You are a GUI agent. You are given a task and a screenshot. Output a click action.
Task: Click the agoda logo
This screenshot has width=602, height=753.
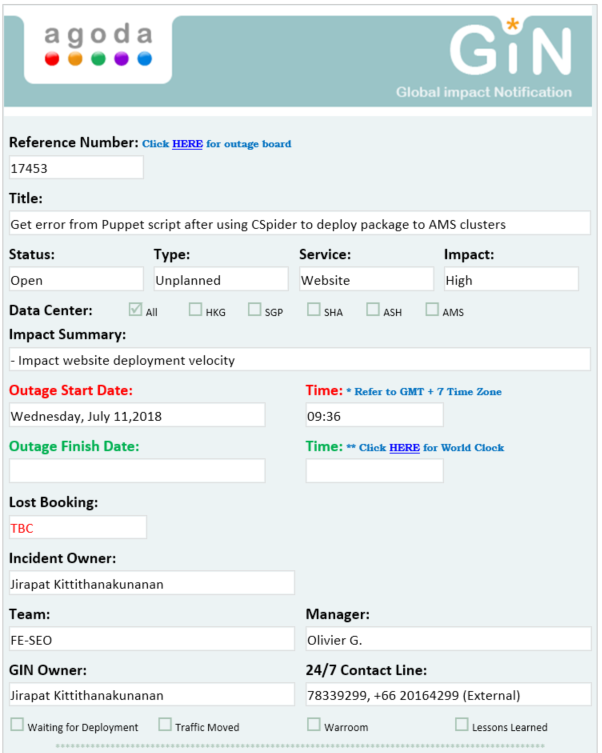(x=98, y=45)
